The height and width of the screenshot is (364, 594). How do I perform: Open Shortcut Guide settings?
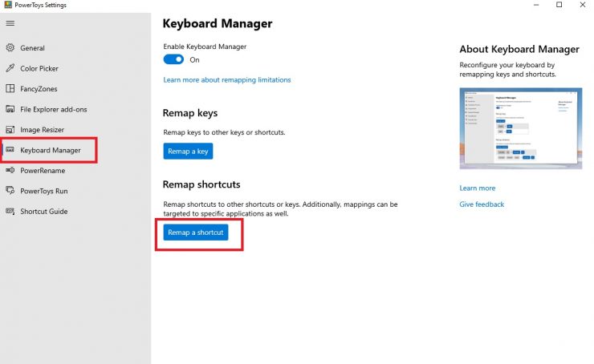44,212
